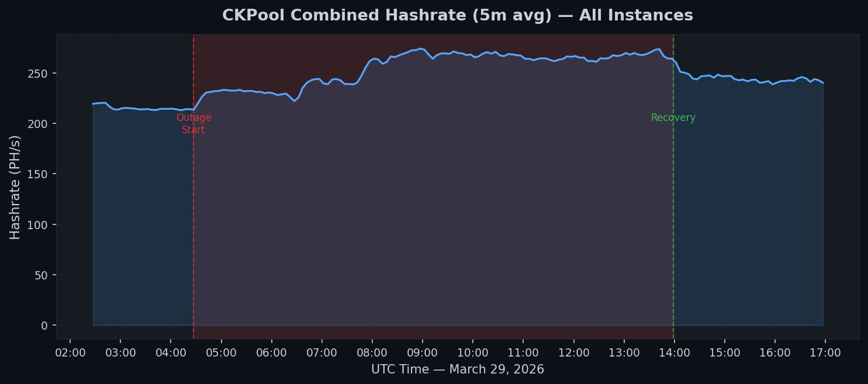Image resolution: width=868 pixels, height=384 pixels.
Task: Select the 'Recovery' annotation label
Action: click(673, 117)
